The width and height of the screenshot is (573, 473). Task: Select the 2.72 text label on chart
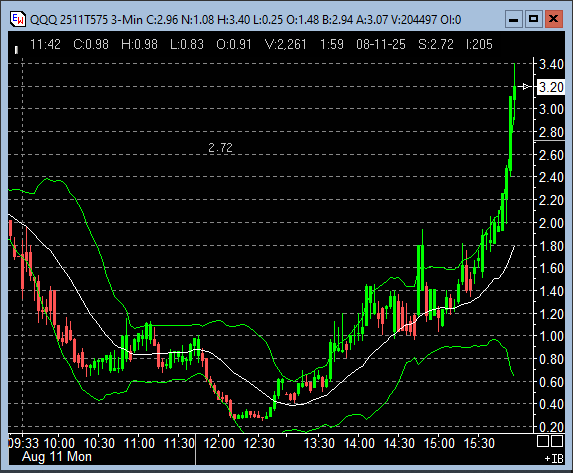220,148
